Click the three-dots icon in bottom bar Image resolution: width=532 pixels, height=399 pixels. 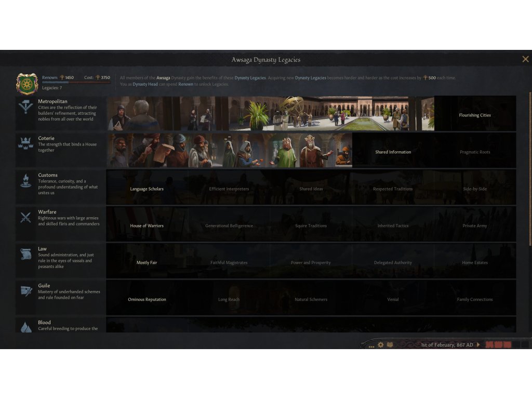pos(371,346)
